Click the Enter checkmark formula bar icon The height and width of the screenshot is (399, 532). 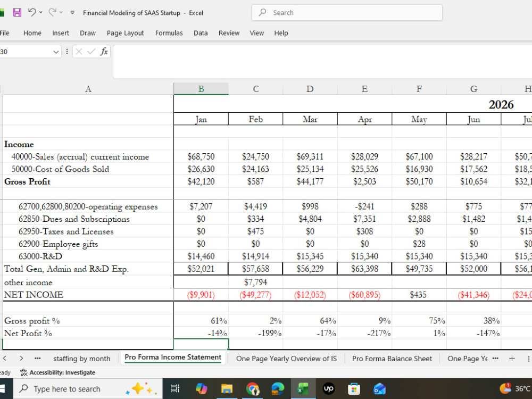(x=91, y=52)
